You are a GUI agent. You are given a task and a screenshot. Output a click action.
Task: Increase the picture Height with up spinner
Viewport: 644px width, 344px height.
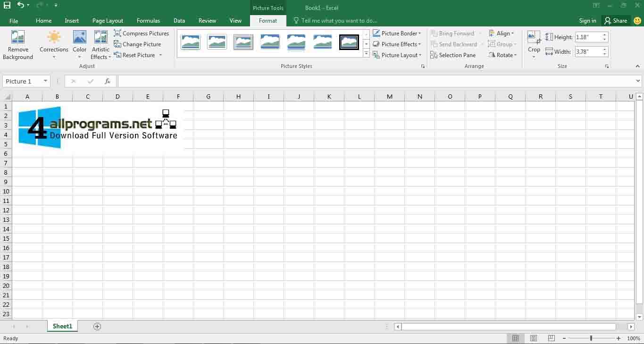[x=605, y=35]
